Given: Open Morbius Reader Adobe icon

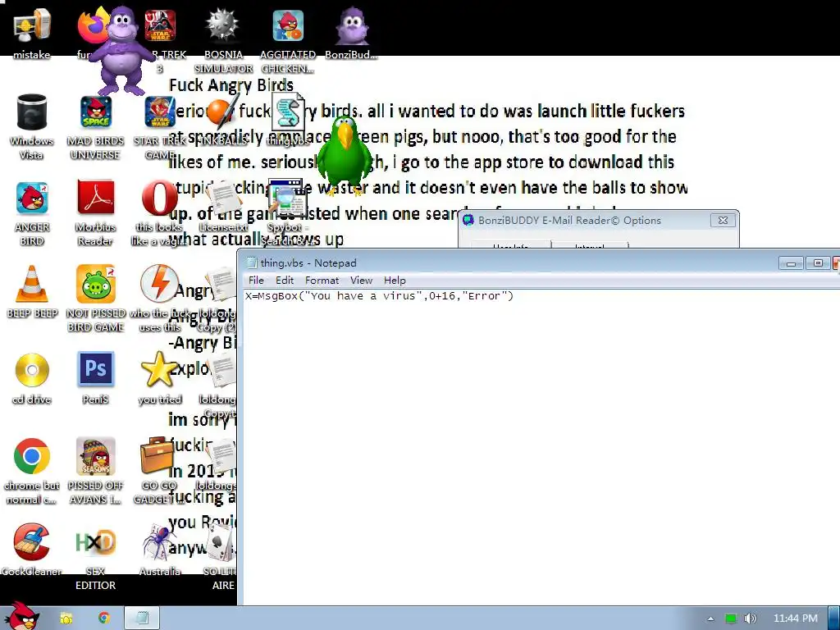Looking at the screenshot, I should point(95,199).
